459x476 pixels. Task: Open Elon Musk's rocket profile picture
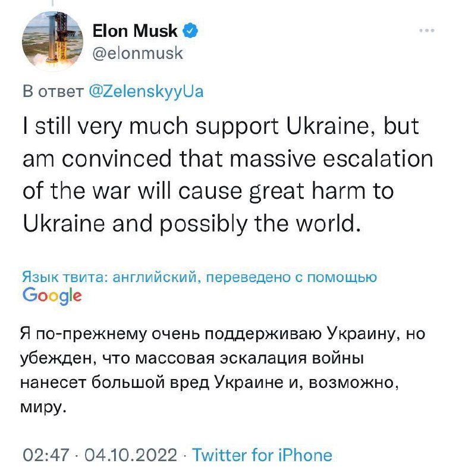pyautogui.click(x=52, y=43)
